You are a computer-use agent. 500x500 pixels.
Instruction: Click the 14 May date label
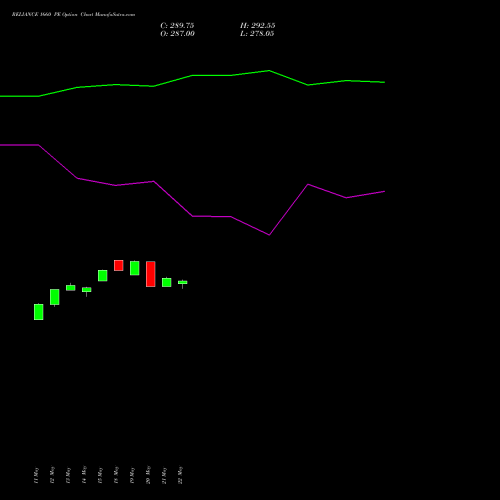click(x=84, y=475)
